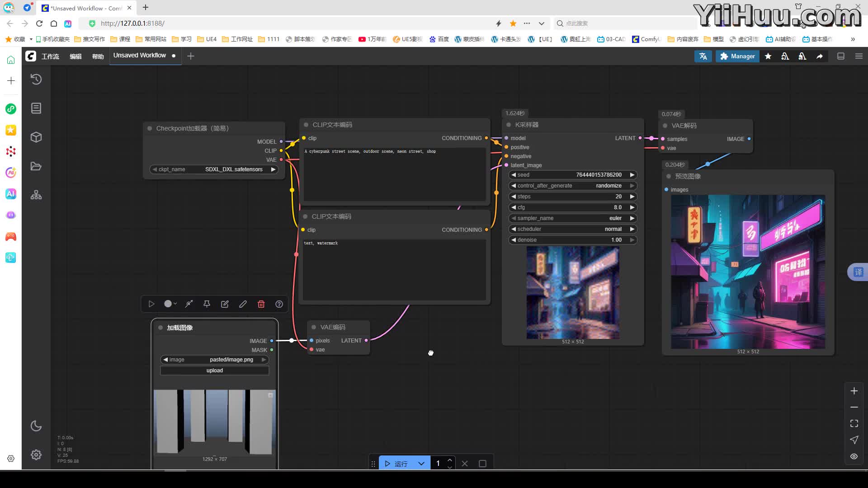Open the workflows folder sidebar icon
This screenshot has width=868, height=488.
36,166
